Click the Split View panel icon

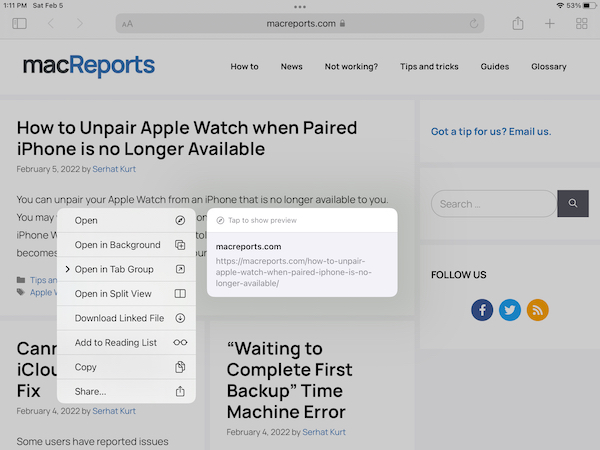pyautogui.click(x=180, y=294)
